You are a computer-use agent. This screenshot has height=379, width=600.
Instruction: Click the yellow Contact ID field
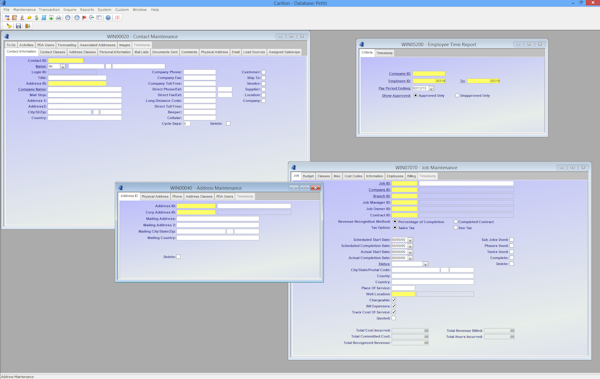point(66,60)
